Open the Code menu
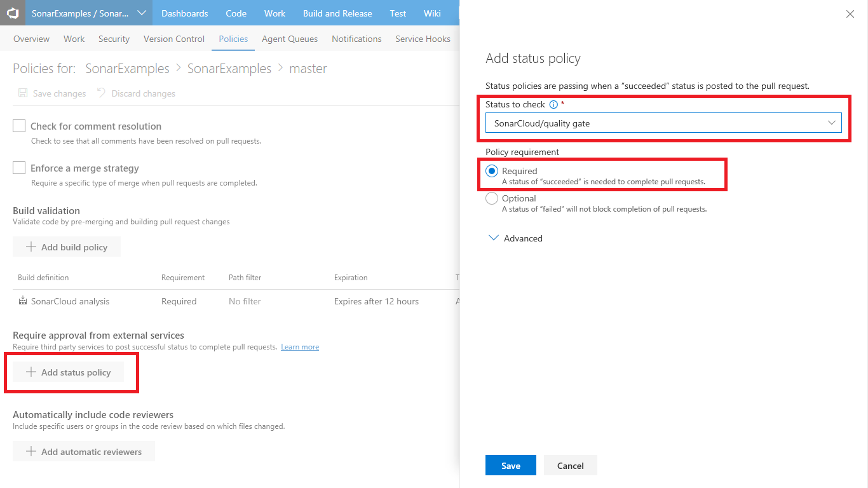 [x=236, y=13]
